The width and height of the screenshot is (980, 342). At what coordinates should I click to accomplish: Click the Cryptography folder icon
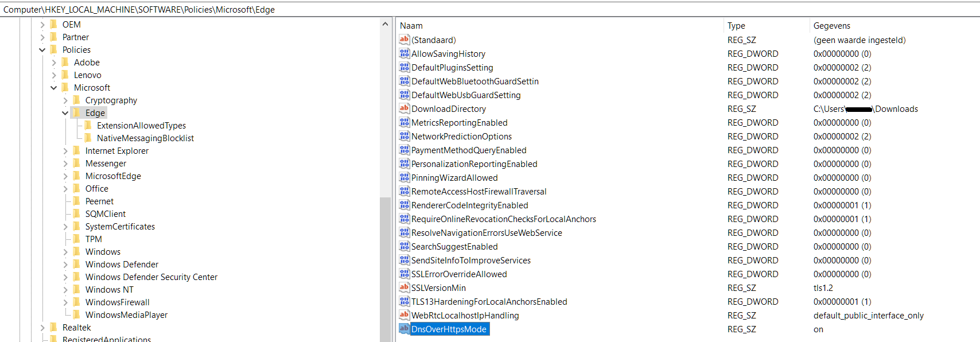point(77,100)
